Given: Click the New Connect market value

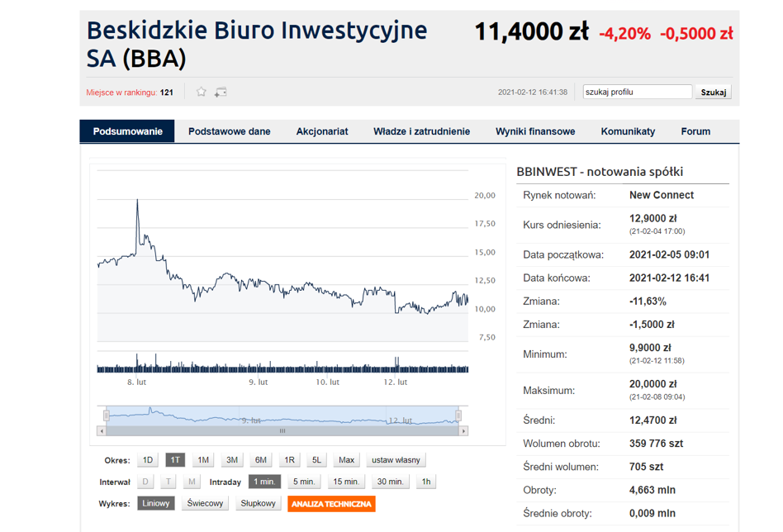Looking at the screenshot, I should click(x=661, y=195).
